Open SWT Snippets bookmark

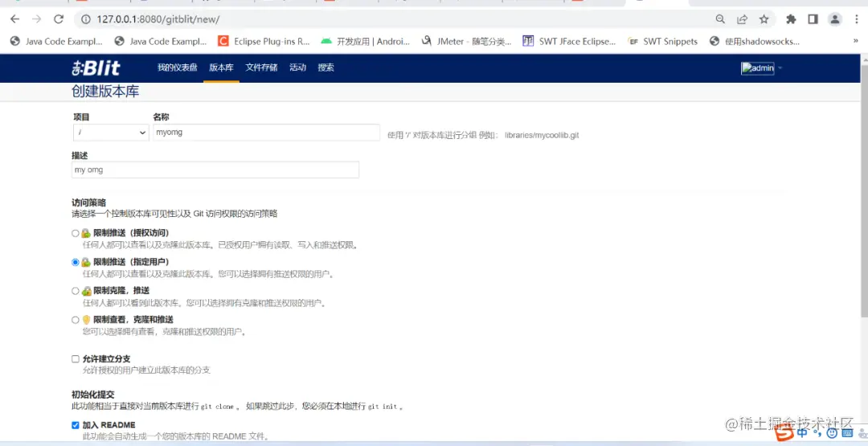pyautogui.click(x=662, y=41)
